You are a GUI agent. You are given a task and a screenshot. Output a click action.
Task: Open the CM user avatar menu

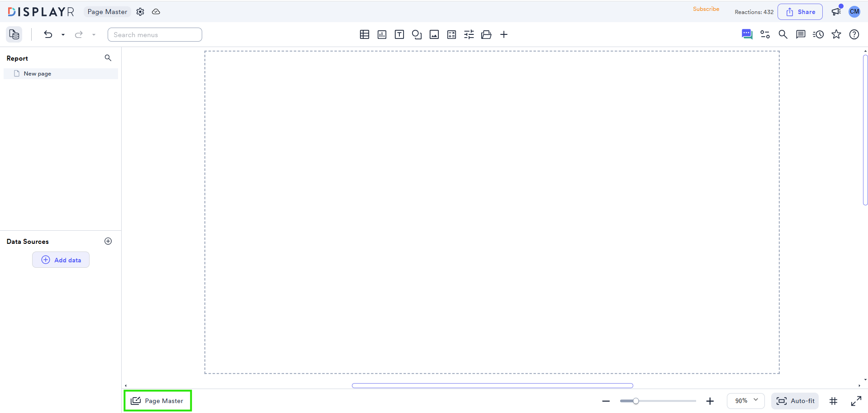(854, 12)
